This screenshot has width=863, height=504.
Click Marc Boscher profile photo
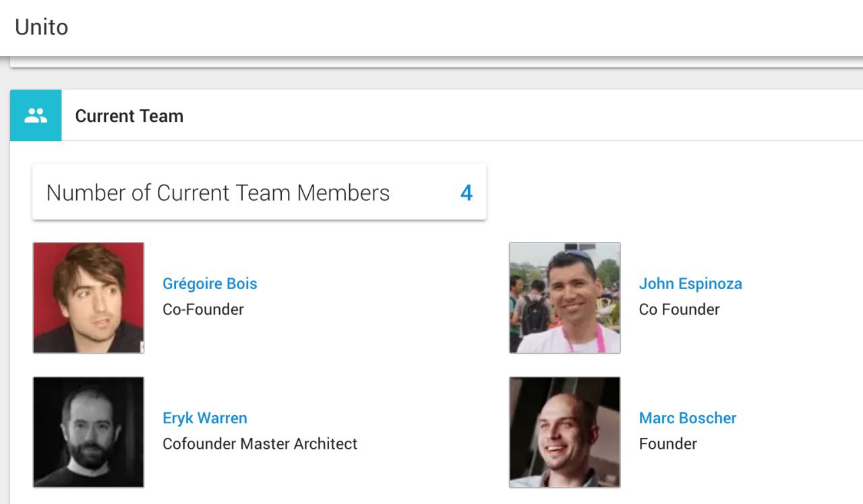coord(565,432)
